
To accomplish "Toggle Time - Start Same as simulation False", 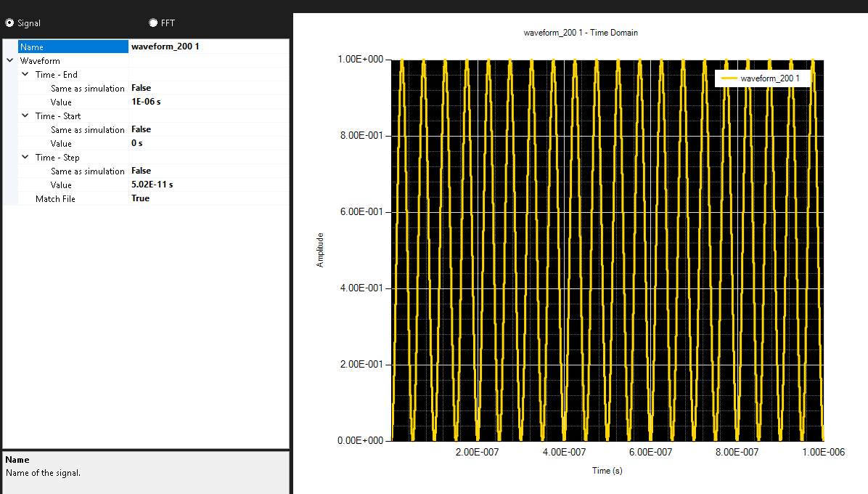I will (x=209, y=129).
